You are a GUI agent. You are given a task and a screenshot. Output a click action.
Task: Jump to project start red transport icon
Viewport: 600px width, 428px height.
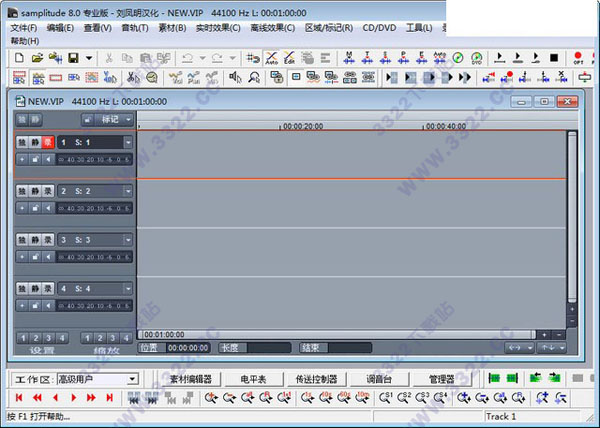pos(19,398)
